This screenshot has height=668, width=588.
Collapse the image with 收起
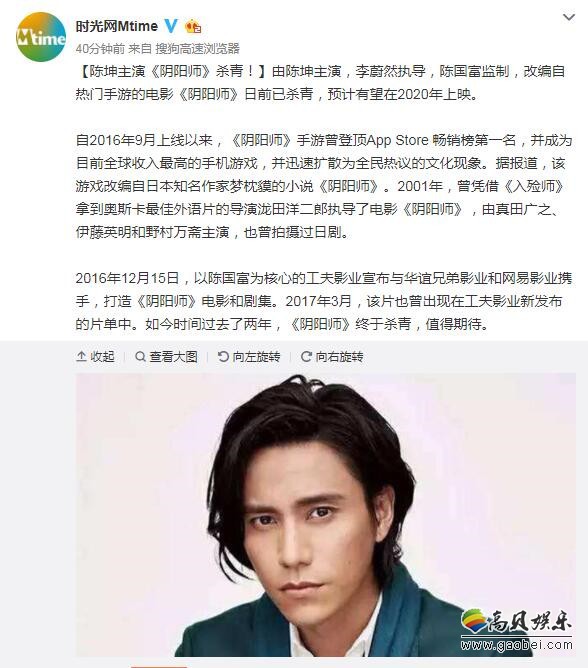(95, 357)
